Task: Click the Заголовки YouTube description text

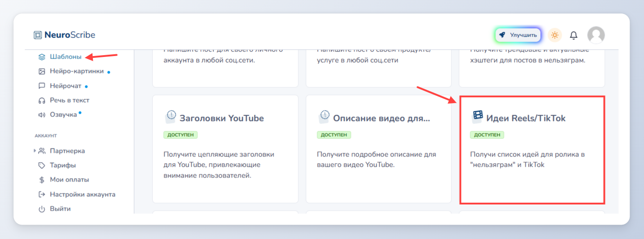Action: [x=219, y=165]
